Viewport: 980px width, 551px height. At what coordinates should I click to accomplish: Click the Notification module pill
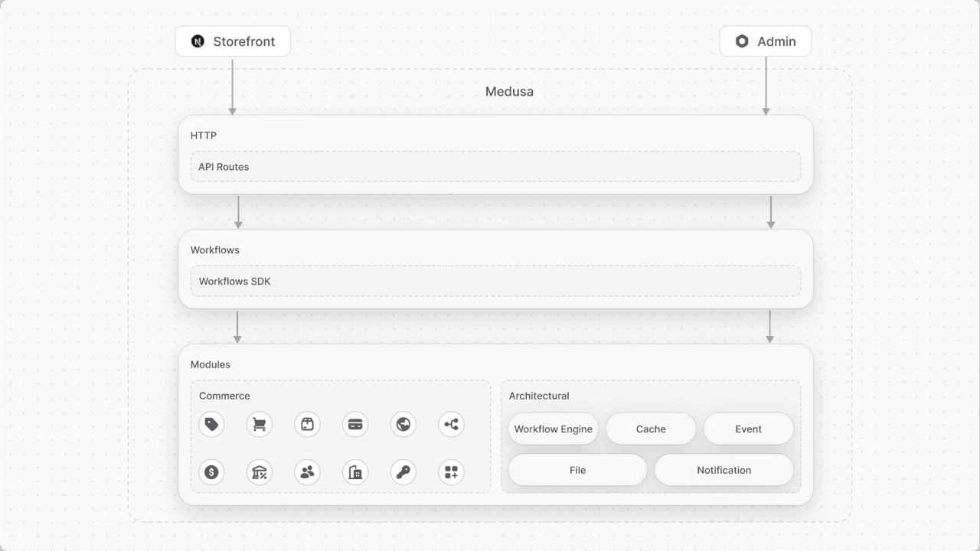pyautogui.click(x=724, y=470)
